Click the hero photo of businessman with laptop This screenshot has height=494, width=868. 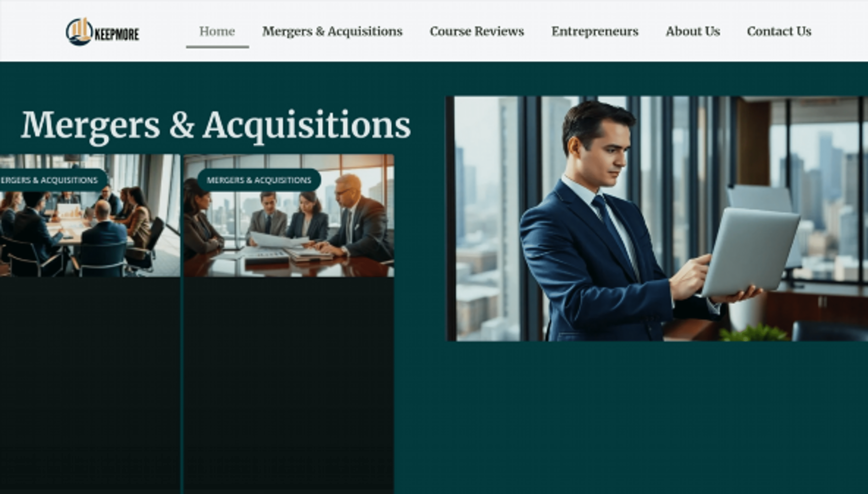[x=657, y=219]
